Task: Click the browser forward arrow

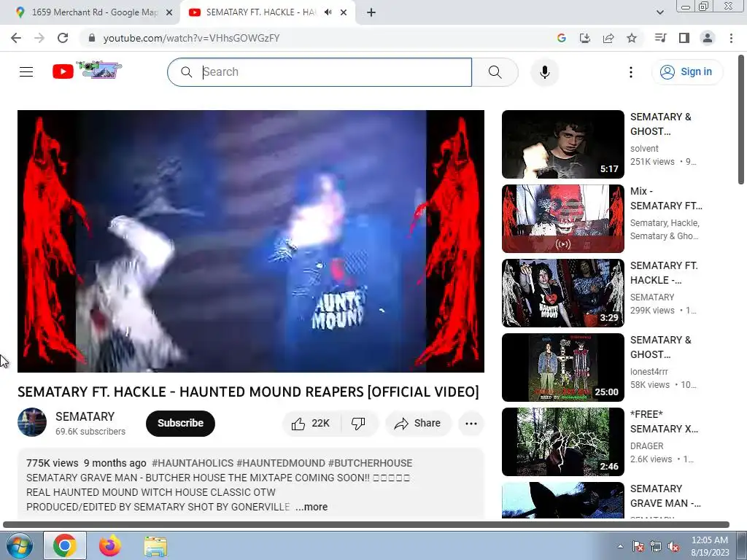Action: [x=39, y=38]
